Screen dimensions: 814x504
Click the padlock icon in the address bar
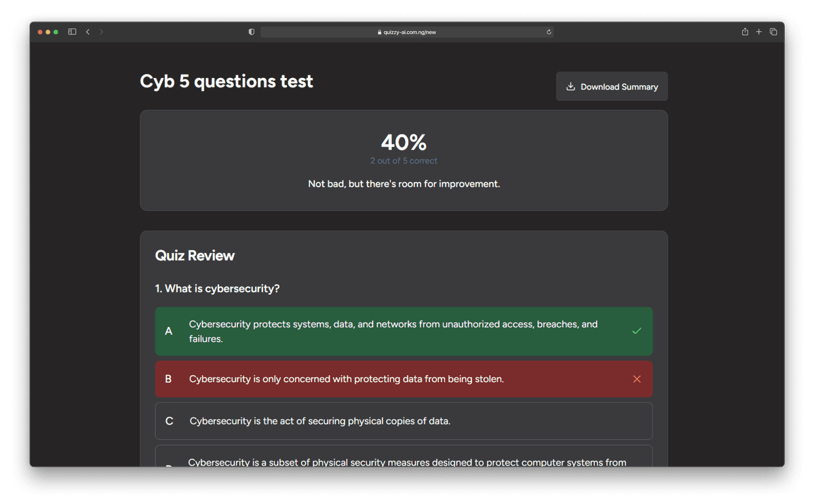pyautogui.click(x=379, y=31)
